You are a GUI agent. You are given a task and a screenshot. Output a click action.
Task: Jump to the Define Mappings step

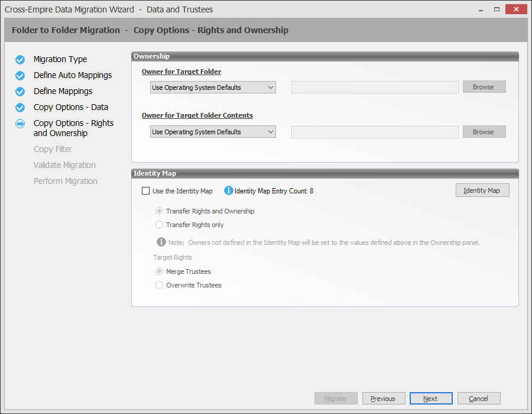click(x=63, y=92)
